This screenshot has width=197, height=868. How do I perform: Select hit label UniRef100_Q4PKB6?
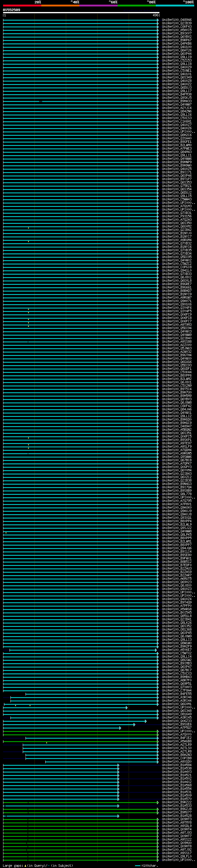coord(177,43)
